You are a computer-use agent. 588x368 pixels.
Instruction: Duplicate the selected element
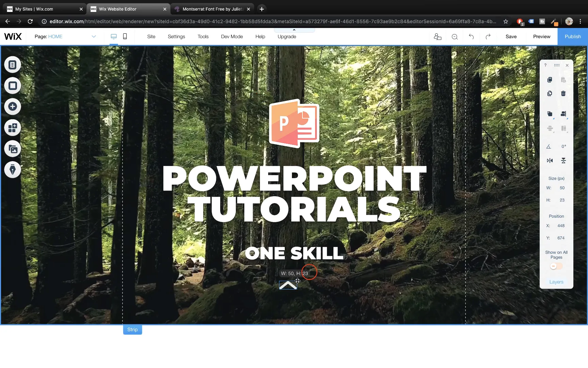pyautogui.click(x=550, y=93)
